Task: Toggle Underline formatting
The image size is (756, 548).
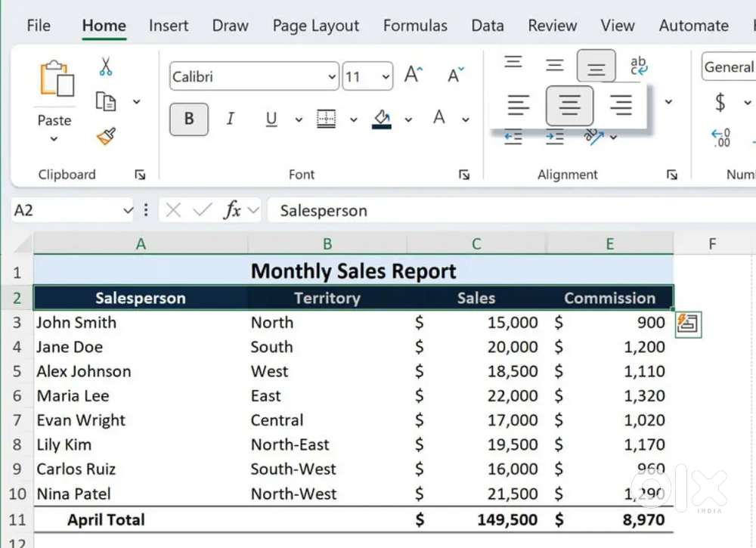Action: pyautogui.click(x=271, y=119)
